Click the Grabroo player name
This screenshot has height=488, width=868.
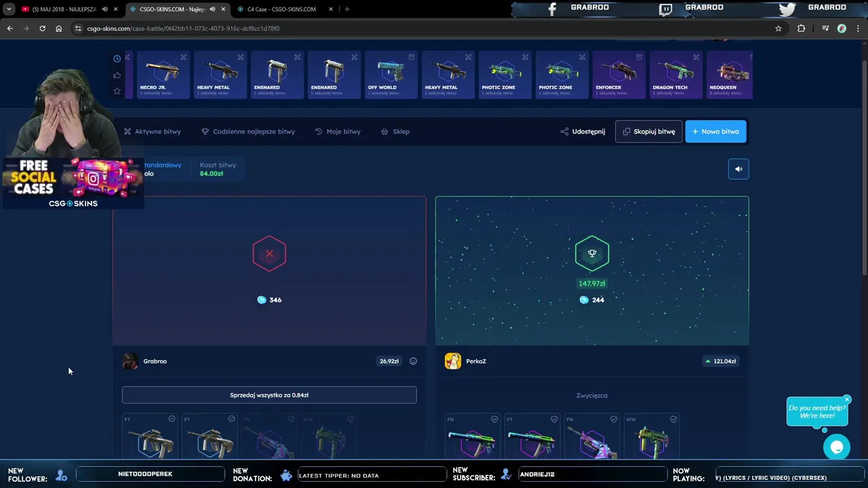pos(155,361)
